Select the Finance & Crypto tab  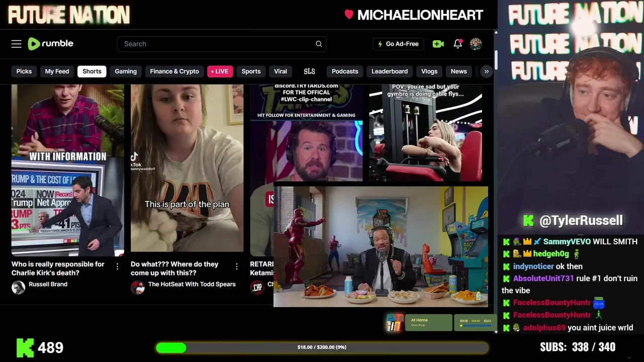(x=175, y=71)
